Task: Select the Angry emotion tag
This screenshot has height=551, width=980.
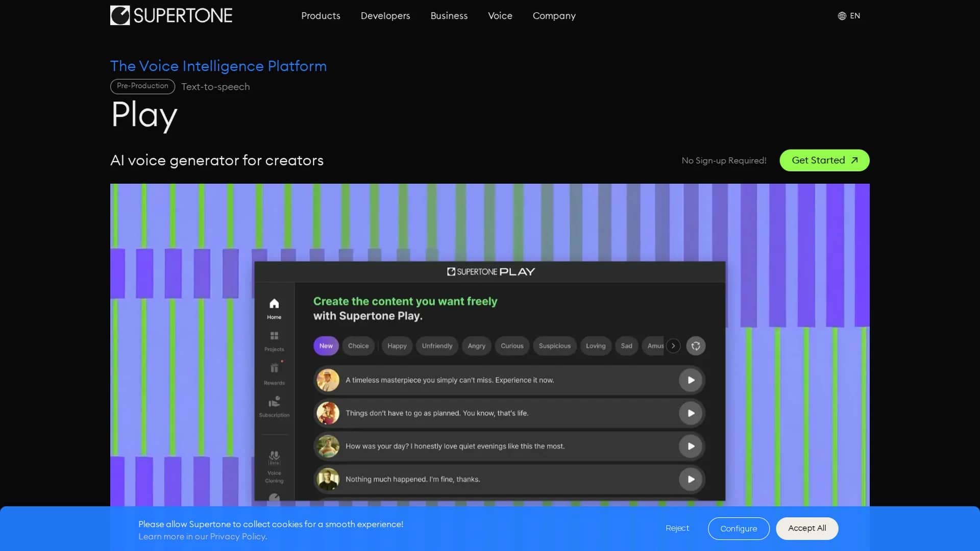Action: pos(476,346)
